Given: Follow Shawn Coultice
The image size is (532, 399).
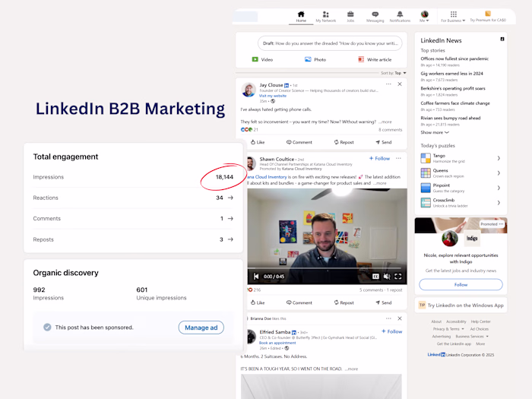Looking at the screenshot, I should [x=379, y=158].
